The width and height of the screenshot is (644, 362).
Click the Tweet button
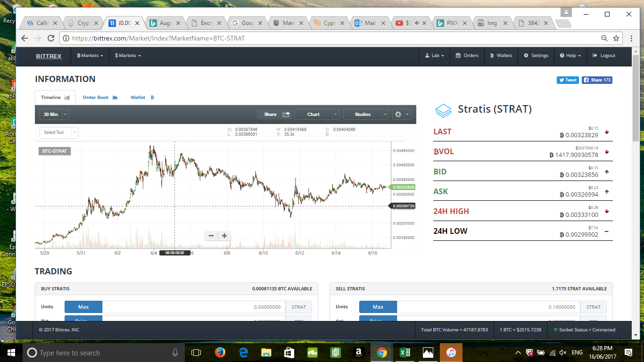click(568, 80)
